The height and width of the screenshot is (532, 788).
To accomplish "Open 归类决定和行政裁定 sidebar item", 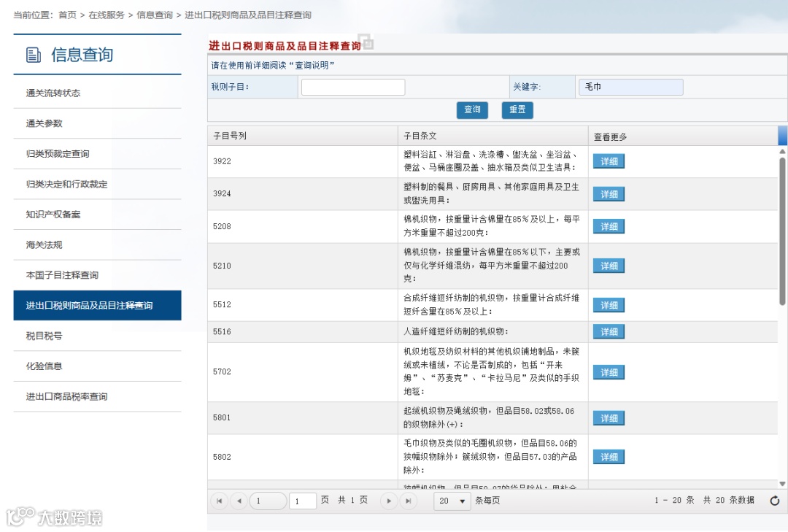I will (x=97, y=184).
